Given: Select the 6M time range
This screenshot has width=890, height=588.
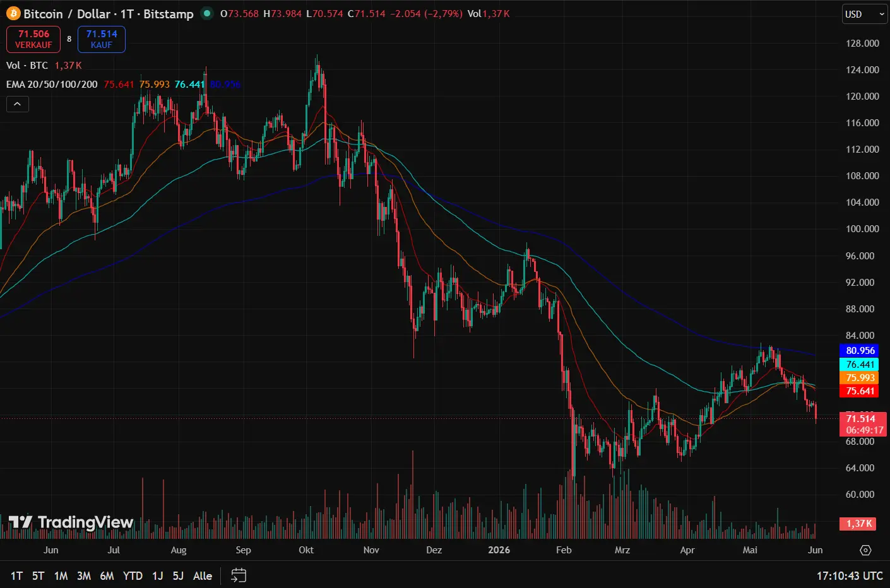Looking at the screenshot, I should 107,575.
